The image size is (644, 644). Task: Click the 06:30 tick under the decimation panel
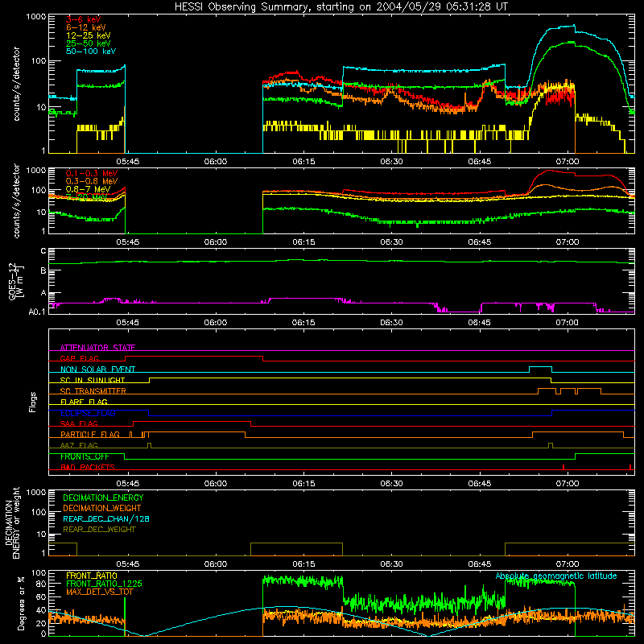pyautogui.click(x=391, y=564)
